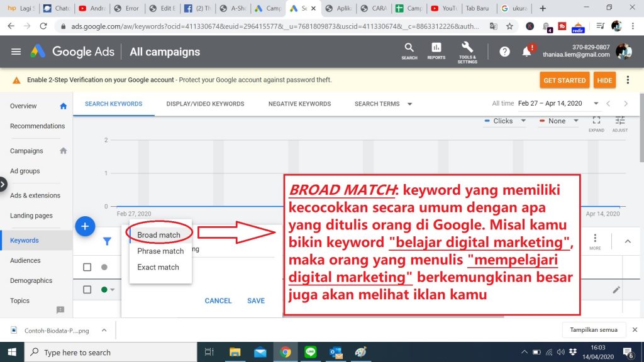
Task: Switch to Negative Keywords tab
Action: (x=299, y=104)
